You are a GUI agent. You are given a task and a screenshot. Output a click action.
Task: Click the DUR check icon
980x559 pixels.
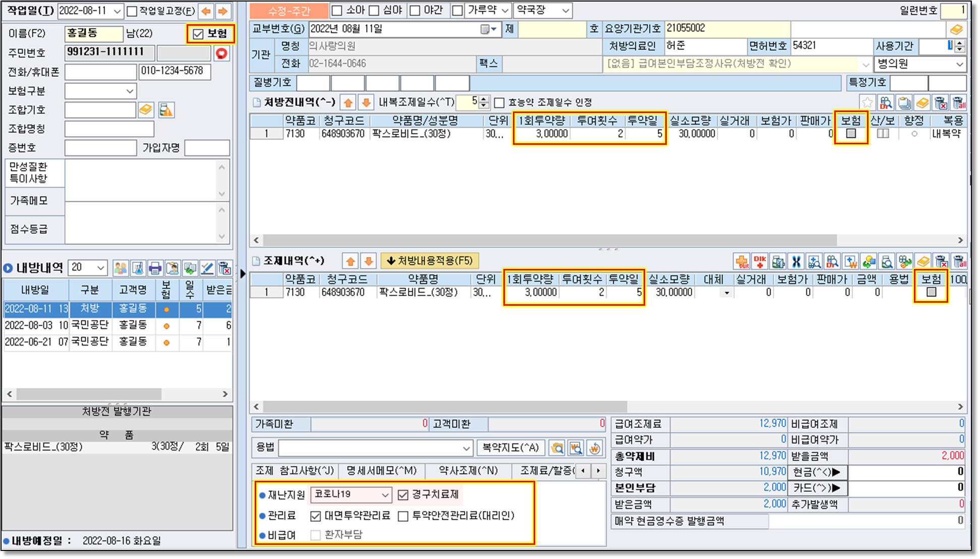pyautogui.click(x=742, y=261)
